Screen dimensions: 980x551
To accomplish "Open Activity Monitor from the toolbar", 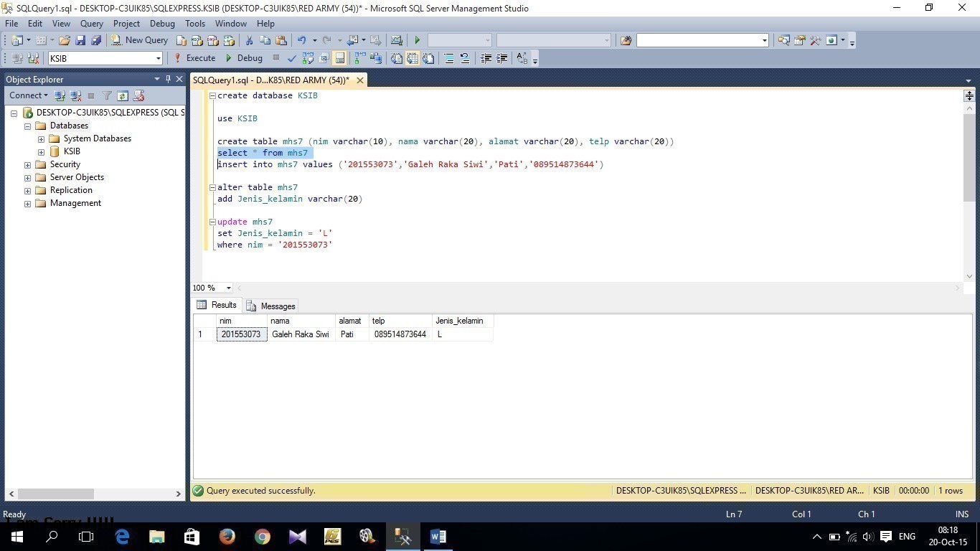I will click(x=396, y=40).
